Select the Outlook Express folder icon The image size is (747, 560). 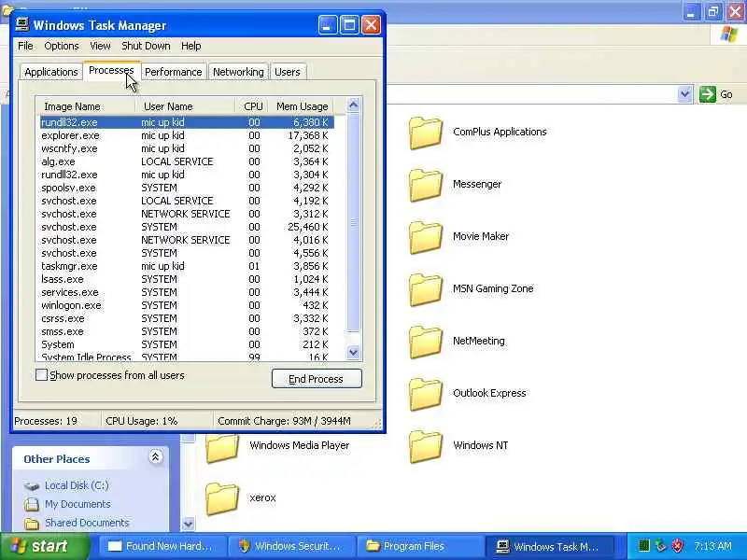click(426, 394)
